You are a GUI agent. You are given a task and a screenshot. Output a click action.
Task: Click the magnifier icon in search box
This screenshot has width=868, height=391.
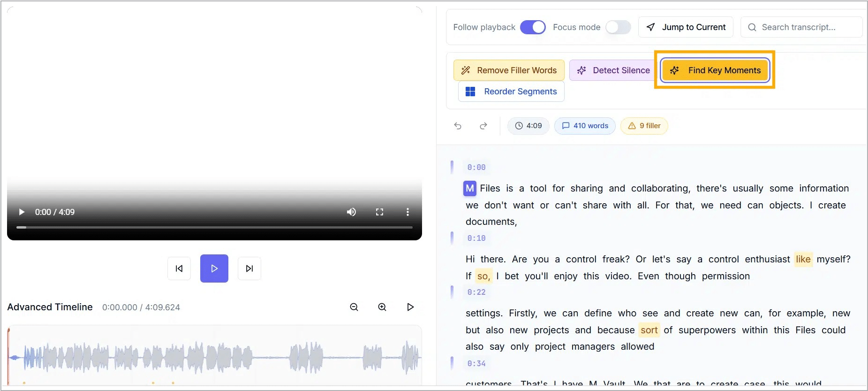tap(752, 27)
